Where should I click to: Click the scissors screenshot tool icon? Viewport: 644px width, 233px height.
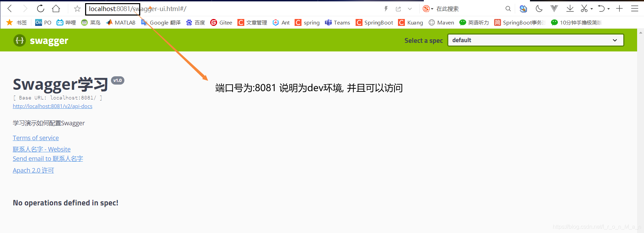584,9
